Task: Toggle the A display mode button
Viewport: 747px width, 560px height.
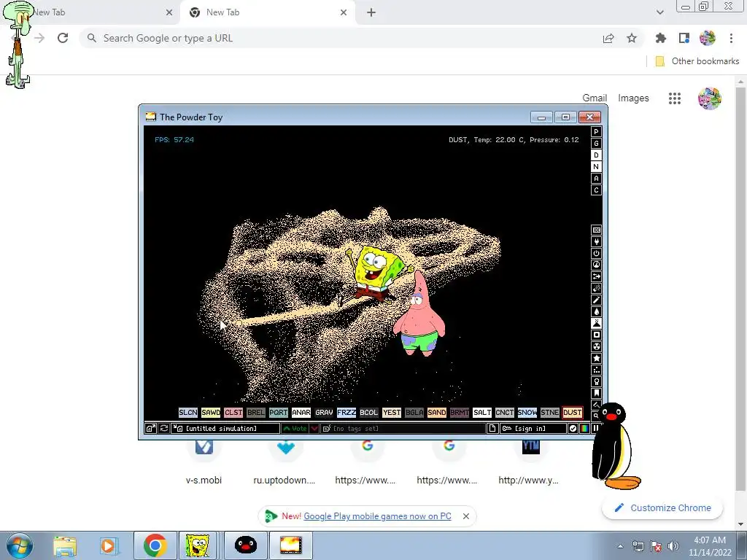Action: pyautogui.click(x=596, y=179)
